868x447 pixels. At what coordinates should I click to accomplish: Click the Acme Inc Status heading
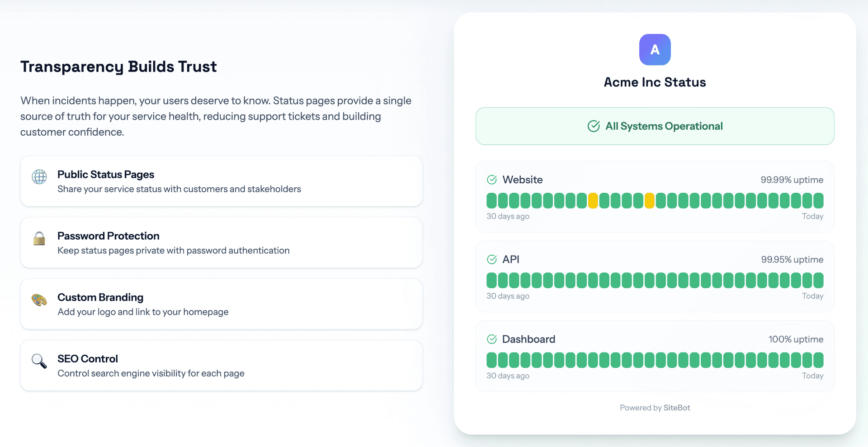[655, 82]
